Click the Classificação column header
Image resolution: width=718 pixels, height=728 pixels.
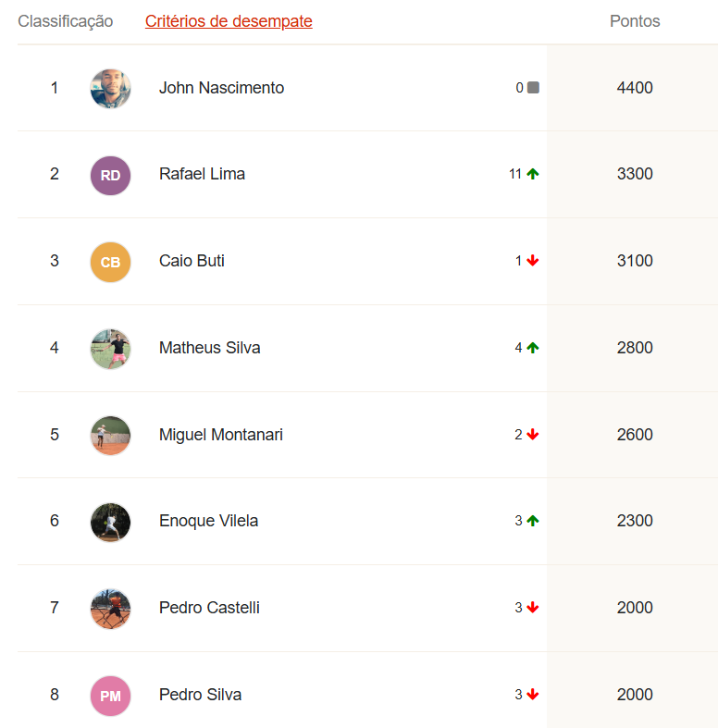click(65, 21)
